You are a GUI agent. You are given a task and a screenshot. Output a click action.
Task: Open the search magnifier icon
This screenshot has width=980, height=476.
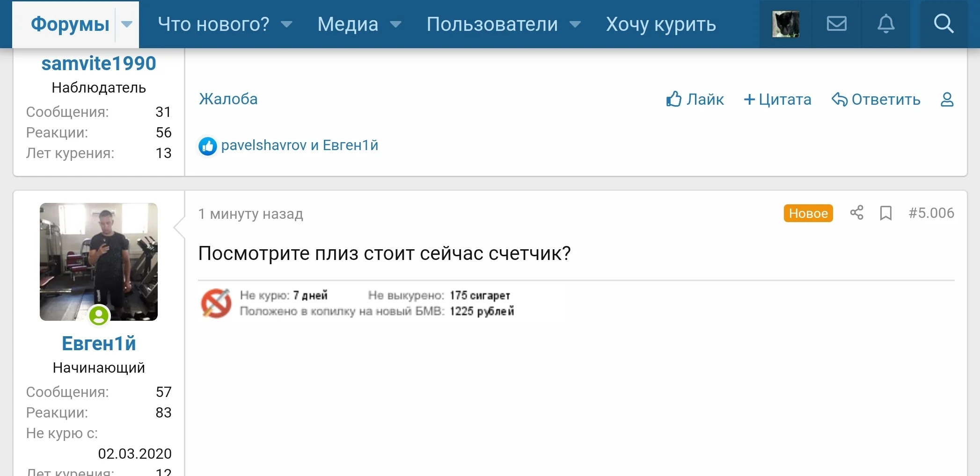(944, 24)
